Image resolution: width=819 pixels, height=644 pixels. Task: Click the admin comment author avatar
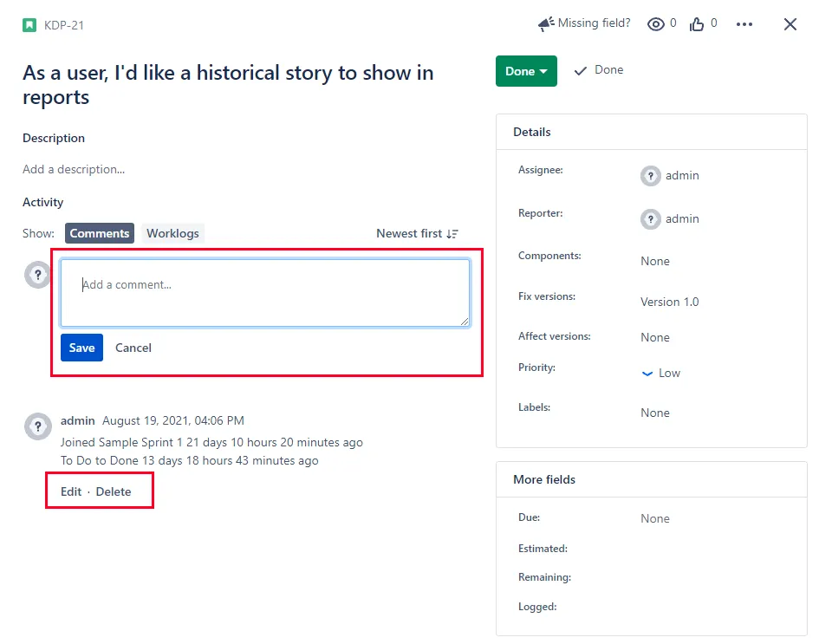(38, 426)
